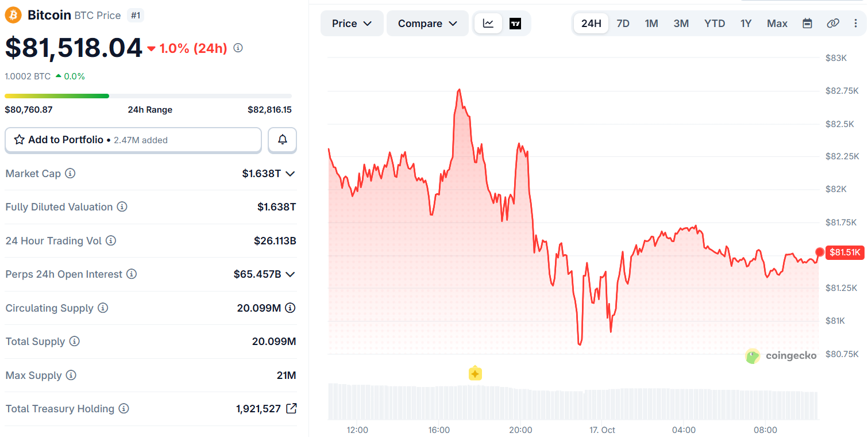Switch to the TradingView chart view

click(x=515, y=24)
